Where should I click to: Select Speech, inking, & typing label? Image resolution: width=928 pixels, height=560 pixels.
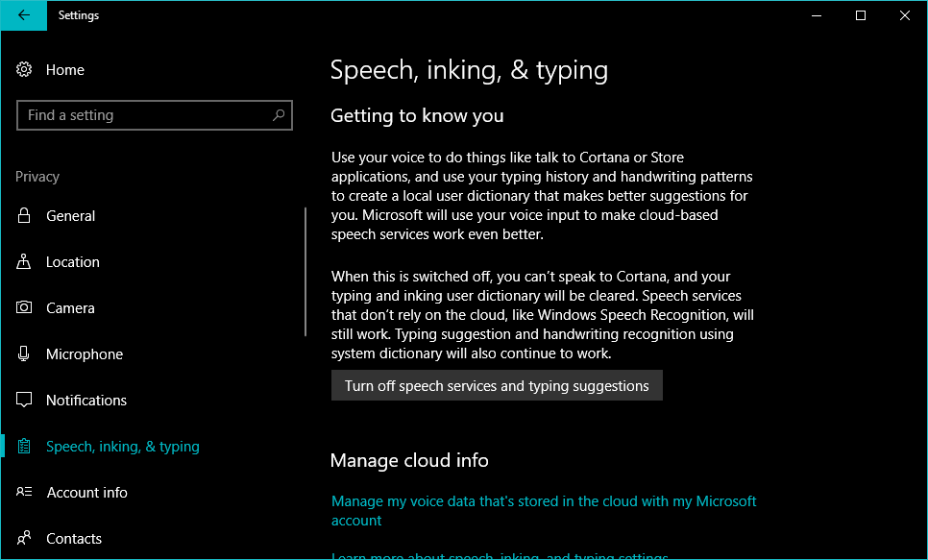tap(123, 447)
